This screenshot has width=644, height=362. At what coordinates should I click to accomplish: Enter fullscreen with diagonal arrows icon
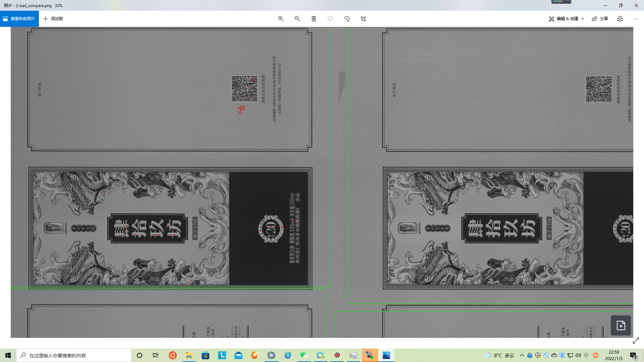[x=636, y=341]
